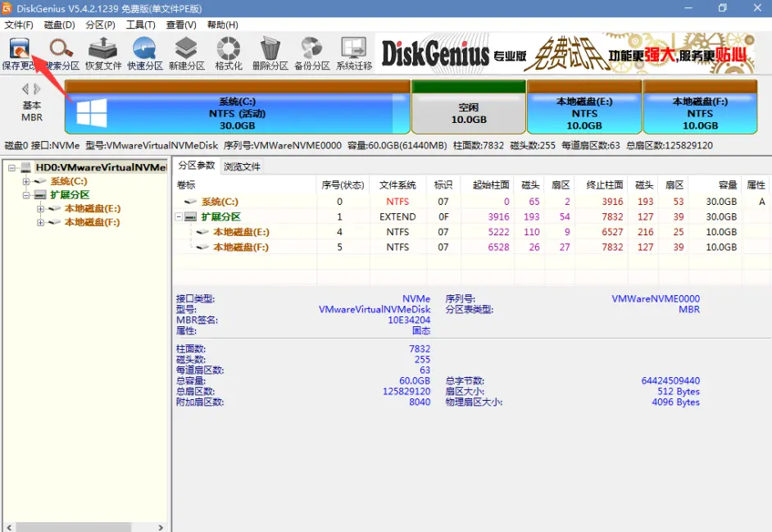Select the 系统(C:) 30.0GB partition block

click(x=238, y=107)
